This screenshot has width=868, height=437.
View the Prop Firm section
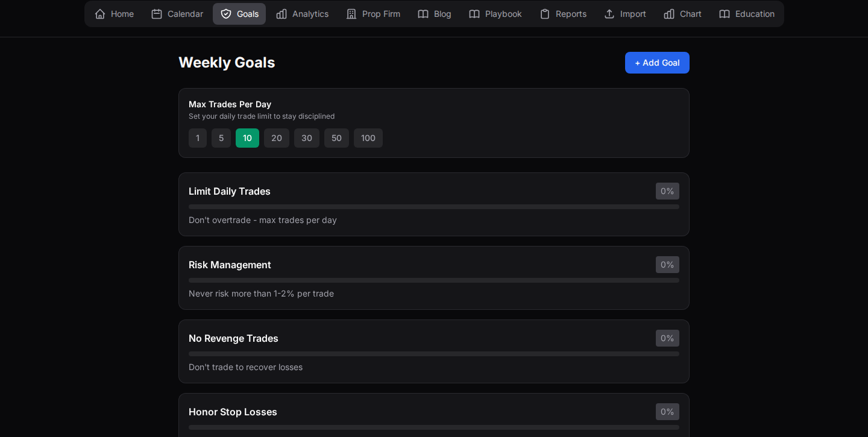373,13
